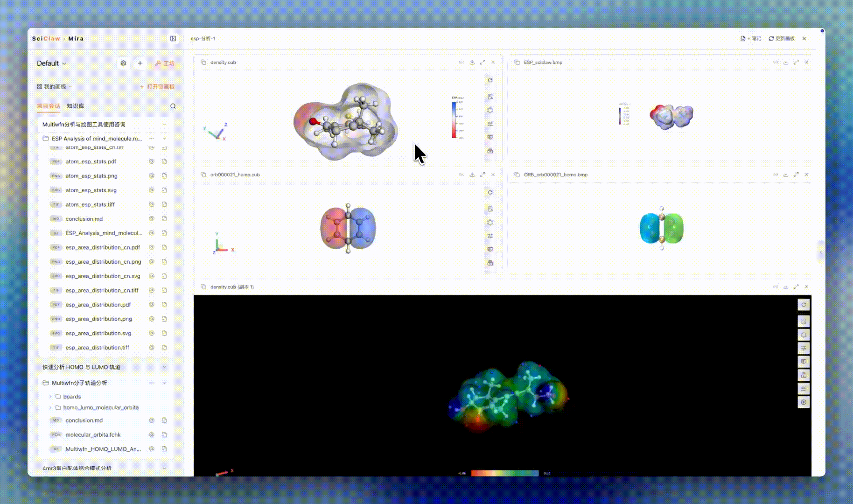Expand the 我的画板 dropdown
Viewport: 853px width, 504px height.
pos(55,87)
